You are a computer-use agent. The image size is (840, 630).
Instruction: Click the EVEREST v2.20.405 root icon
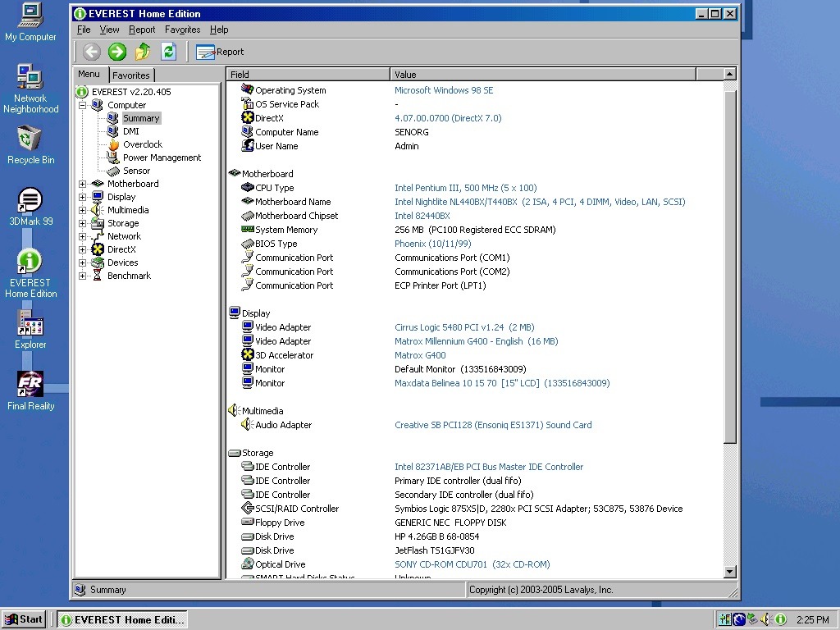click(82, 92)
